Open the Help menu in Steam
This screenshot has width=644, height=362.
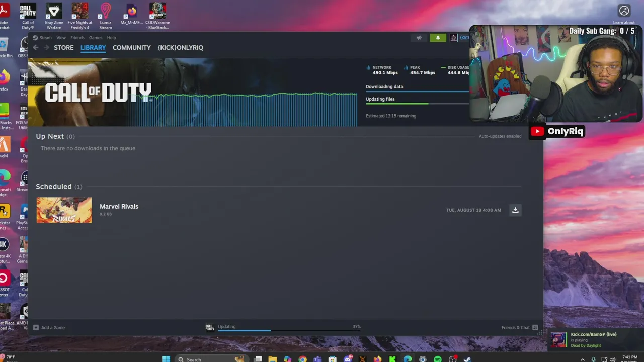pos(111,38)
